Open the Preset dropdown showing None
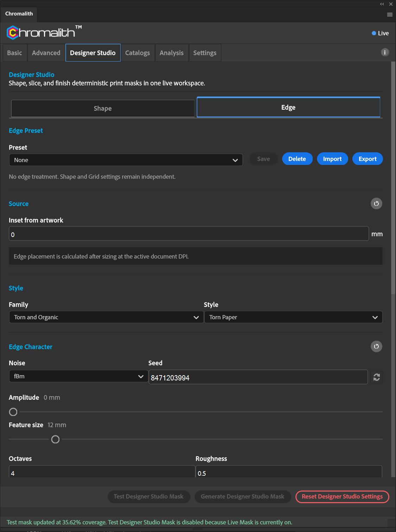 coord(126,160)
